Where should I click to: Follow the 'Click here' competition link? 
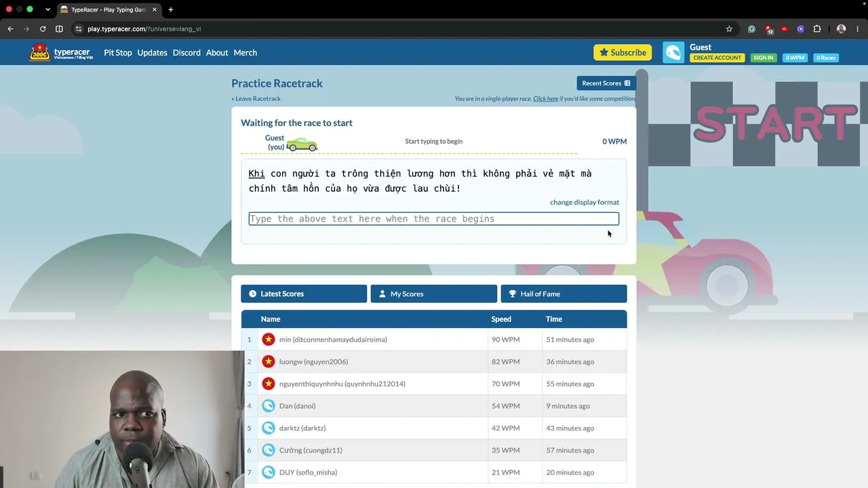[x=546, y=99]
